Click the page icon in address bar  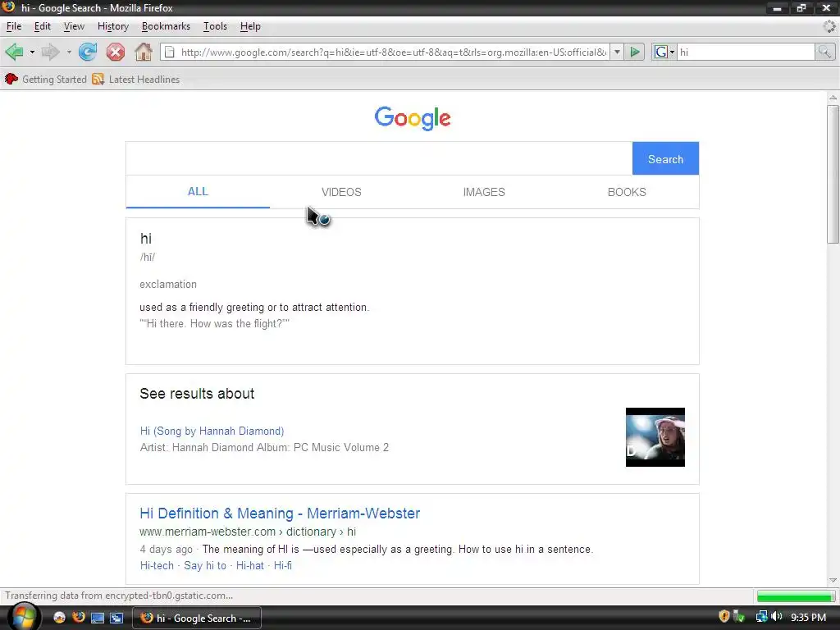click(x=169, y=52)
